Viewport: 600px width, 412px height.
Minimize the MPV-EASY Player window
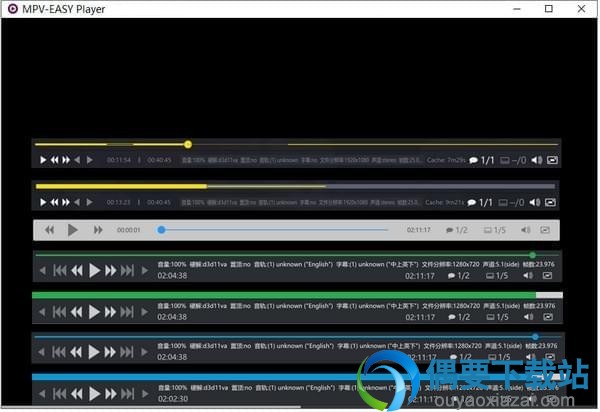click(x=517, y=9)
